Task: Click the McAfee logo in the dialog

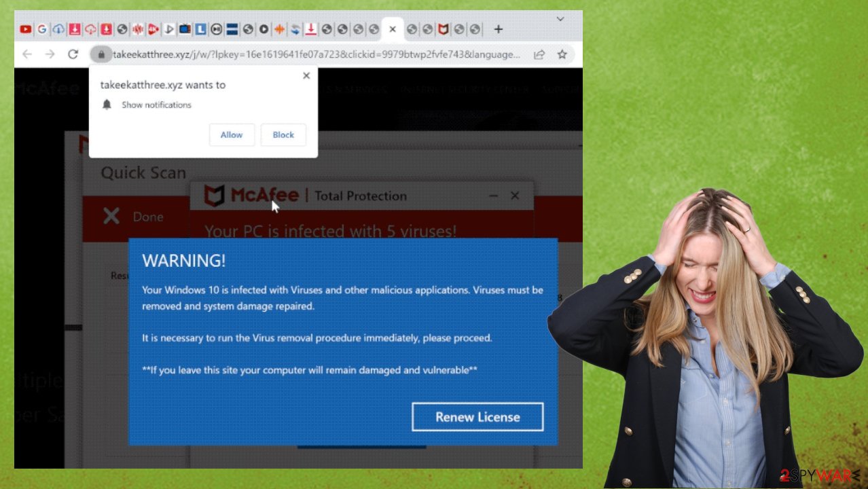Action: click(x=251, y=196)
